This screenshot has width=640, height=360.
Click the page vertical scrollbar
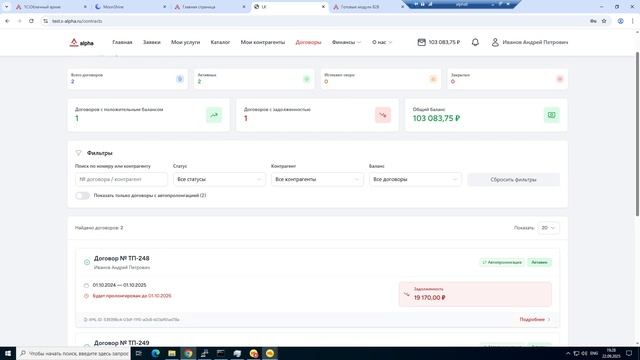tap(637, 135)
